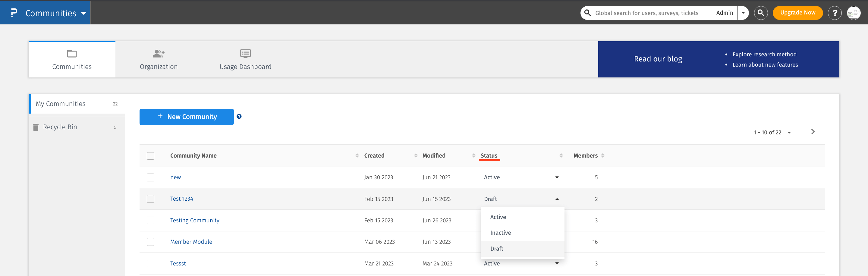Open the Recycle Bin folder
868x276 pixels.
point(60,127)
